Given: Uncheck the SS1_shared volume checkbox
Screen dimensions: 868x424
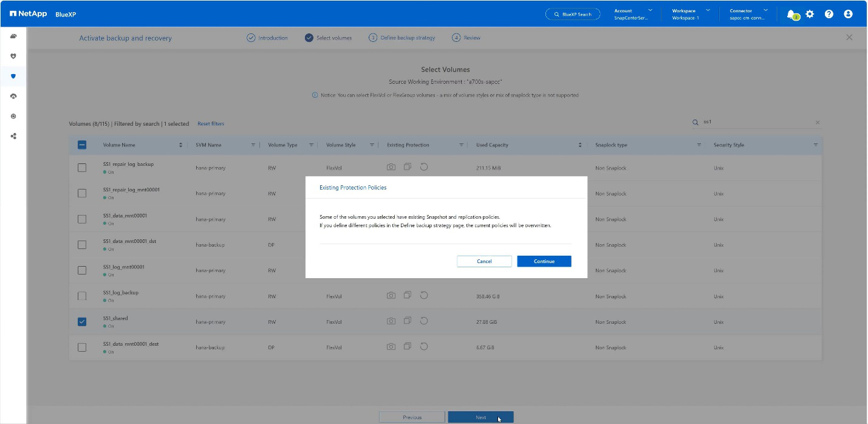Looking at the screenshot, I should coord(82,322).
